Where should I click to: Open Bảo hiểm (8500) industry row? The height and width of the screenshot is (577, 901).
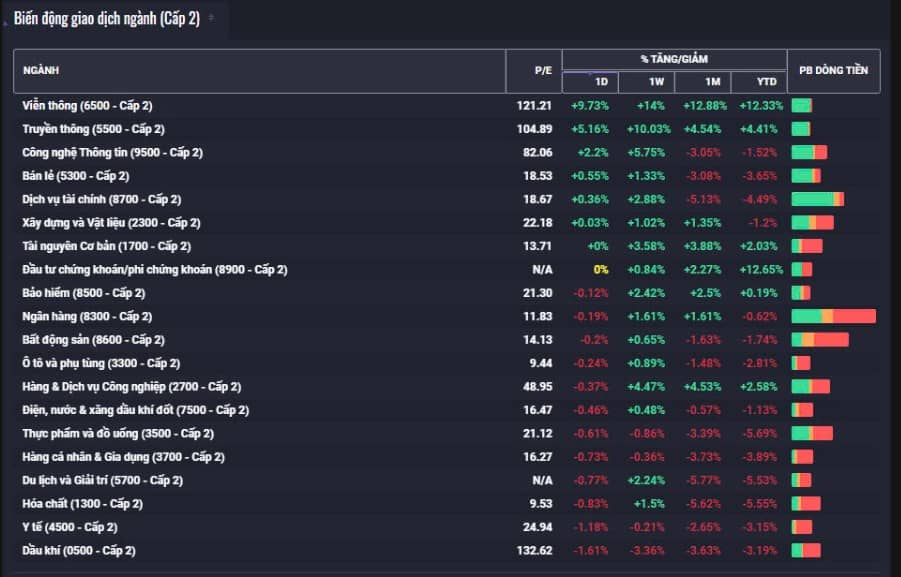tap(446, 293)
